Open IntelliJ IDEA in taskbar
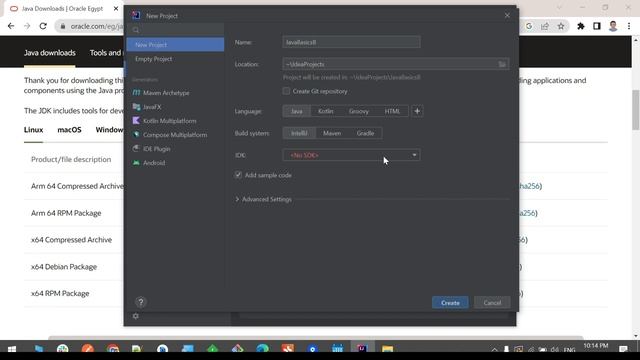640x360 pixels. click(x=362, y=349)
